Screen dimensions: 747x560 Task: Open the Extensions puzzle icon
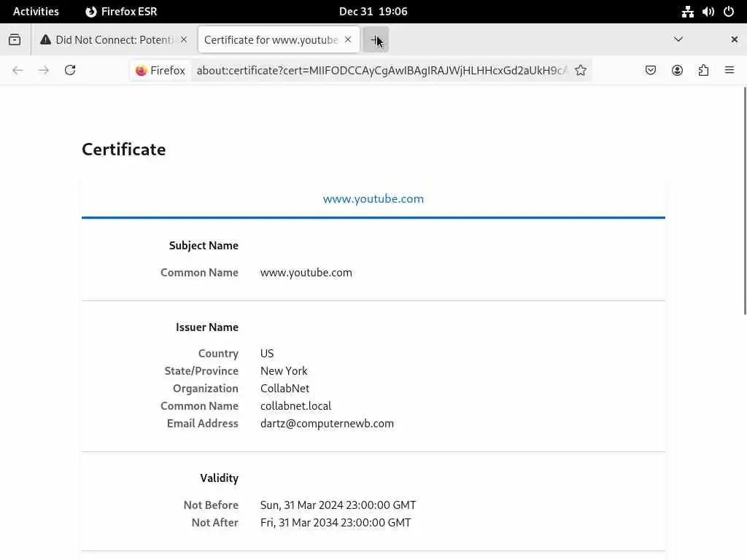coord(703,71)
